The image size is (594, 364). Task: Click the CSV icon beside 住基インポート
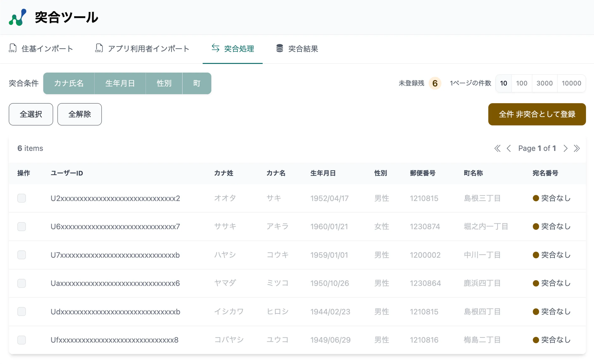pyautogui.click(x=13, y=48)
